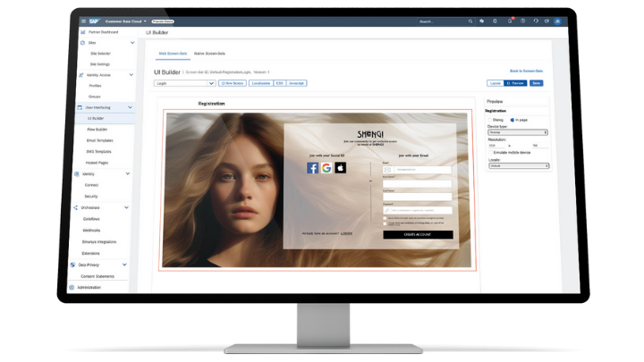Click the resolution width field
Image resolution: width=644 pixels, height=362 pixels.
pos(498,146)
